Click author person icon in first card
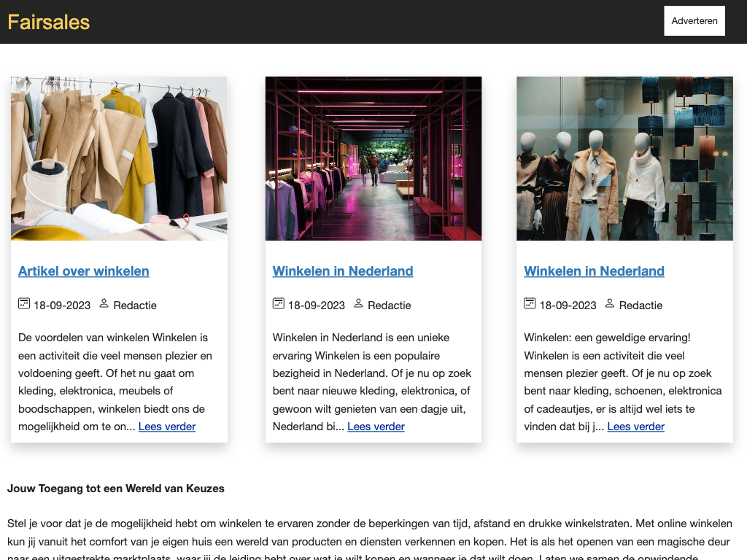Screen dimensions: 747x560 click(104, 303)
